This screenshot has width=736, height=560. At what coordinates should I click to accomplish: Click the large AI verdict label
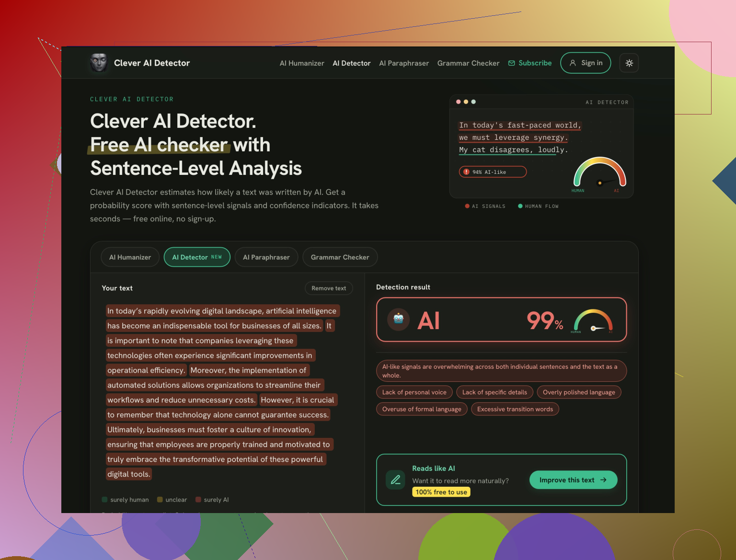428,320
